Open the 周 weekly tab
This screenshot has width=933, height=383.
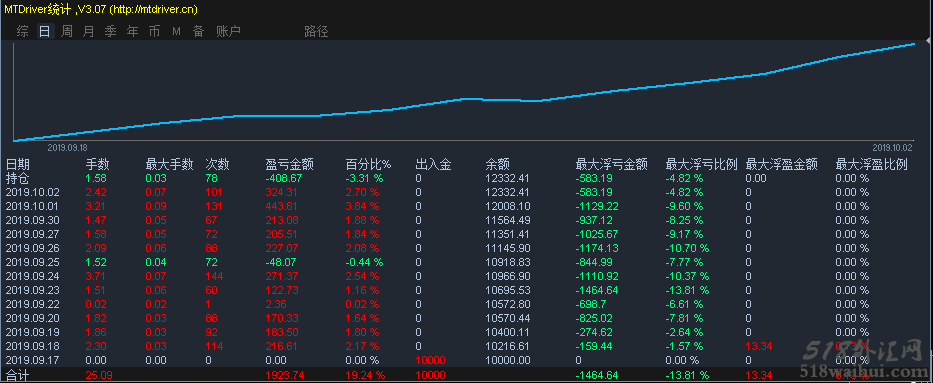pyautogui.click(x=67, y=32)
